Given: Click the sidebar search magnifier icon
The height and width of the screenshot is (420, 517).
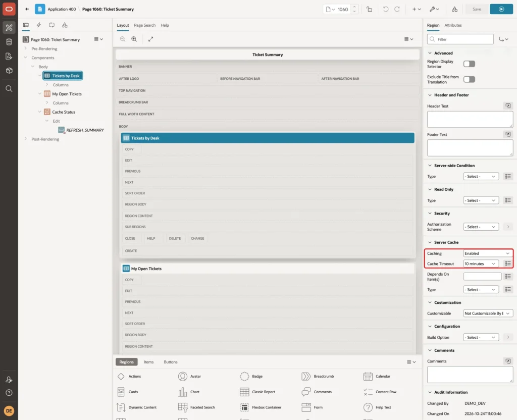Looking at the screenshot, I should (x=9, y=89).
